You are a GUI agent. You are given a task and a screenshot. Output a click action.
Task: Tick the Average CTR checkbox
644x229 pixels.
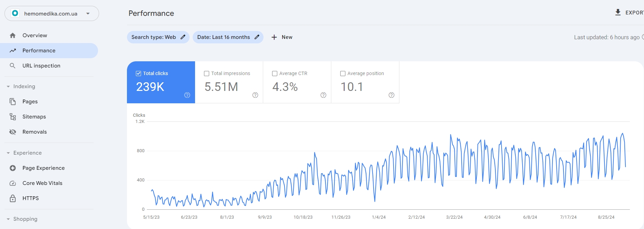pyautogui.click(x=275, y=73)
